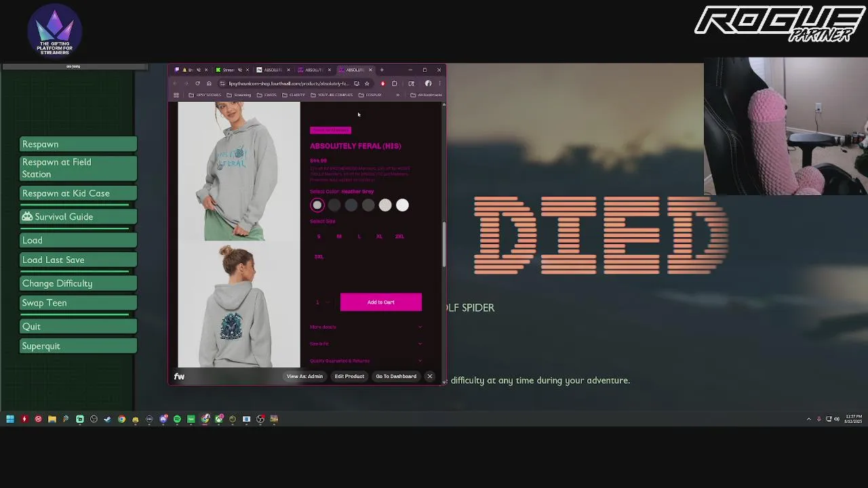Show hidden bookmarks with double chevron
This screenshot has width=868, height=488.
(x=397, y=95)
